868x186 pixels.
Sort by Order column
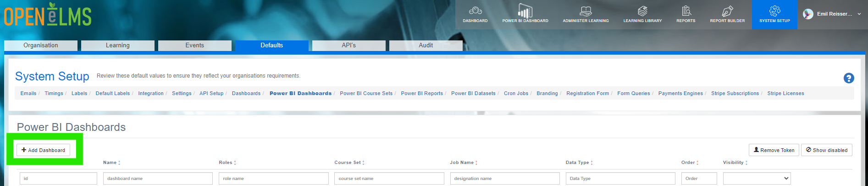tap(690, 163)
